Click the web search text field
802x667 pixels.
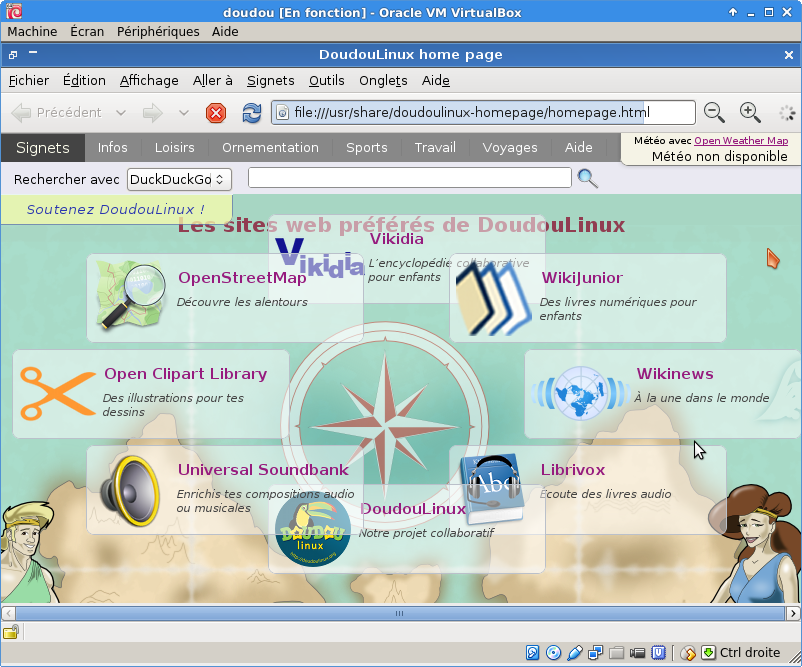(x=410, y=177)
